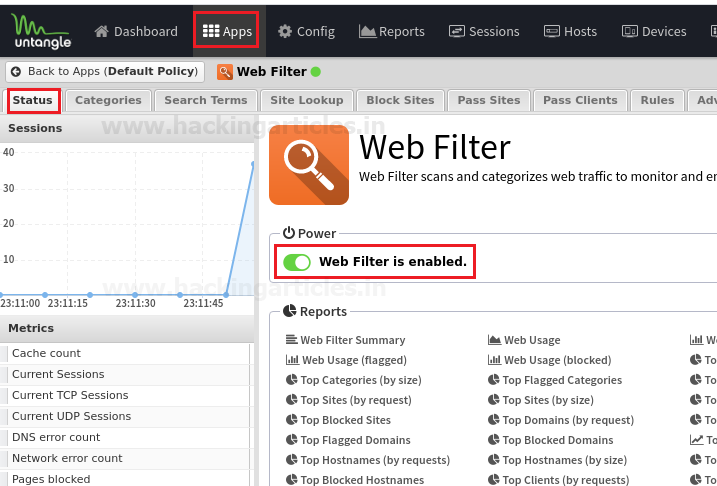Click Back to Apps (Default Policy) button
717x486 pixels.
[105, 71]
